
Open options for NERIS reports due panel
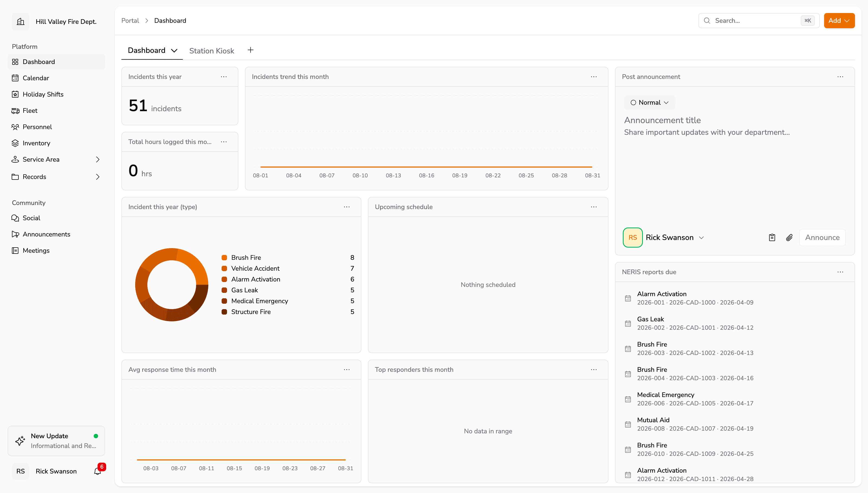coord(840,272)
